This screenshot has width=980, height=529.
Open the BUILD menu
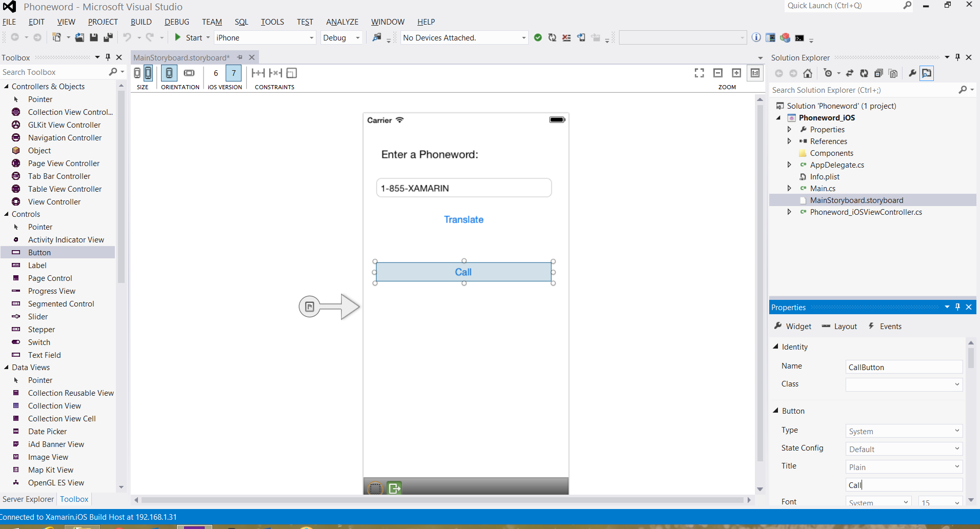coord(141,22)
